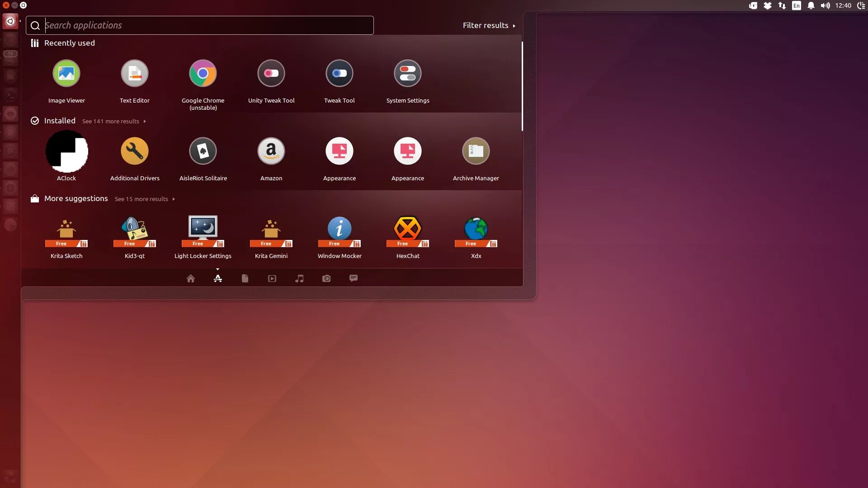This screenshot has width=868, height=488.
Task: Open the Amazon app
Action: click(271, 151)
